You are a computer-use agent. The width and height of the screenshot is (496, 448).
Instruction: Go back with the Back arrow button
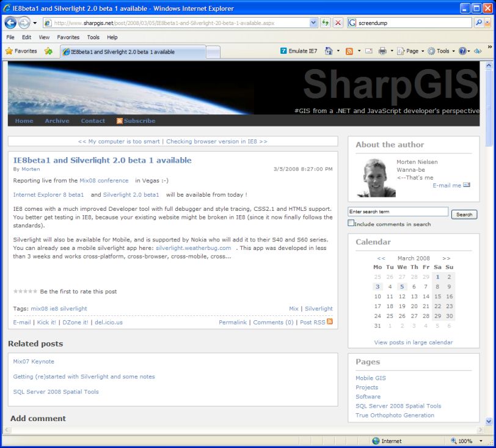coord(10,23)
